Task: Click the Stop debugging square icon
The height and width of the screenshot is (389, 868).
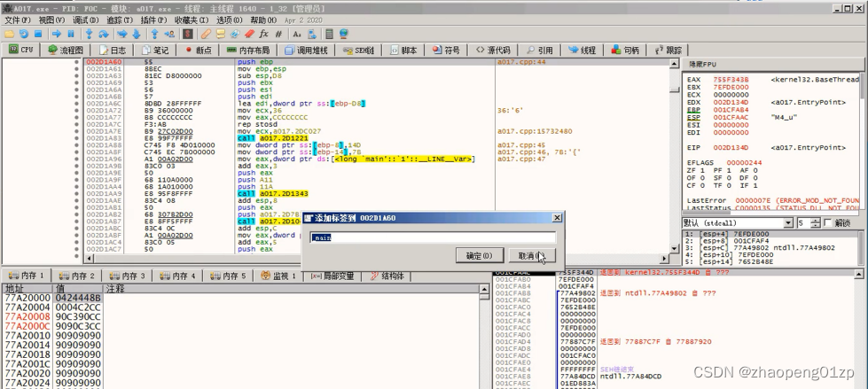Action: pos(38,35)
